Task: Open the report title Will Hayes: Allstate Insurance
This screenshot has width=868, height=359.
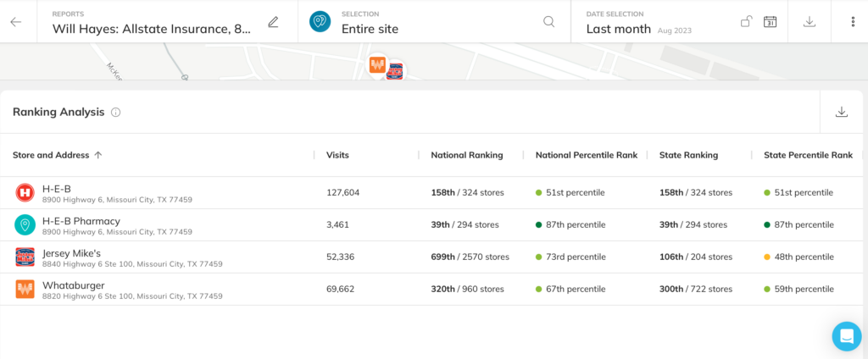Action: click(152, 29)
